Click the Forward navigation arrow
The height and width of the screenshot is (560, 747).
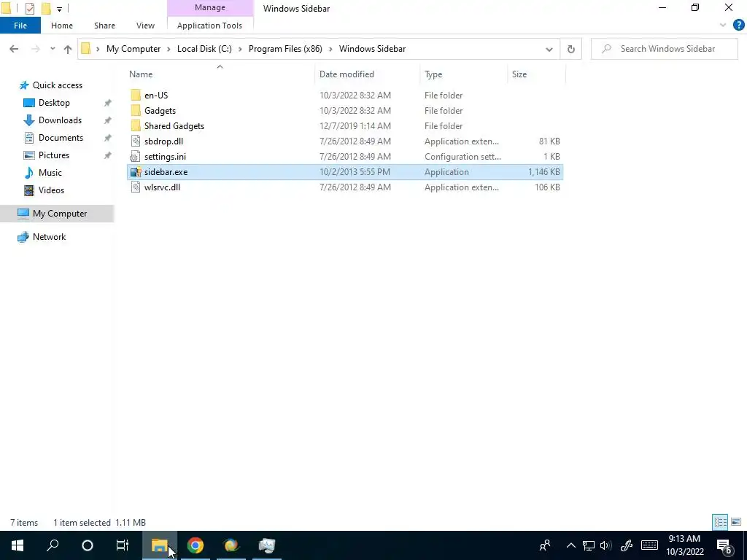[x=35, y=49]
